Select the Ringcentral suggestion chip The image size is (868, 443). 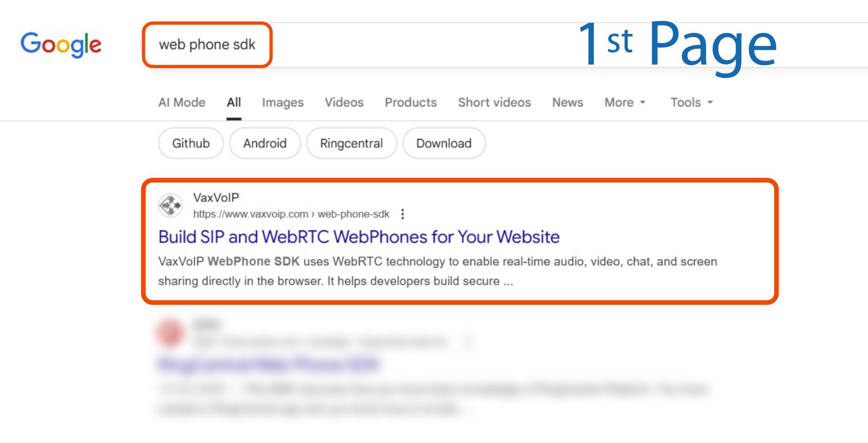[x=351, y=143]
